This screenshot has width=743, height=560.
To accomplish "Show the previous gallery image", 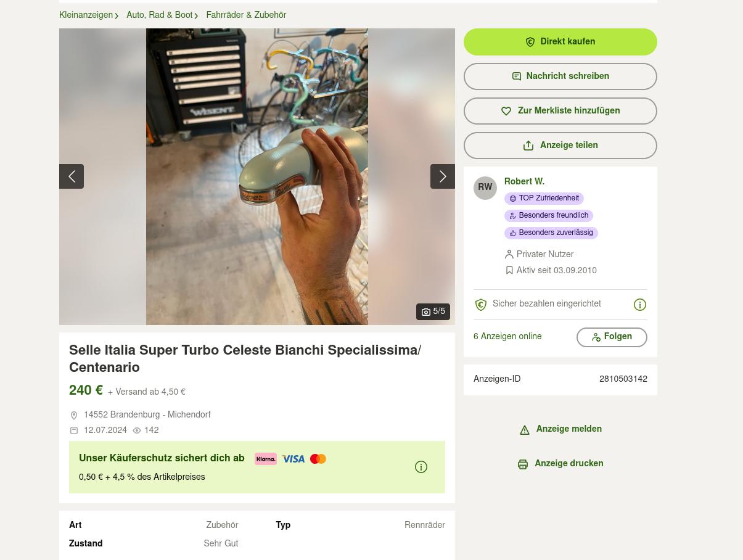I will [x=72, y=176].
